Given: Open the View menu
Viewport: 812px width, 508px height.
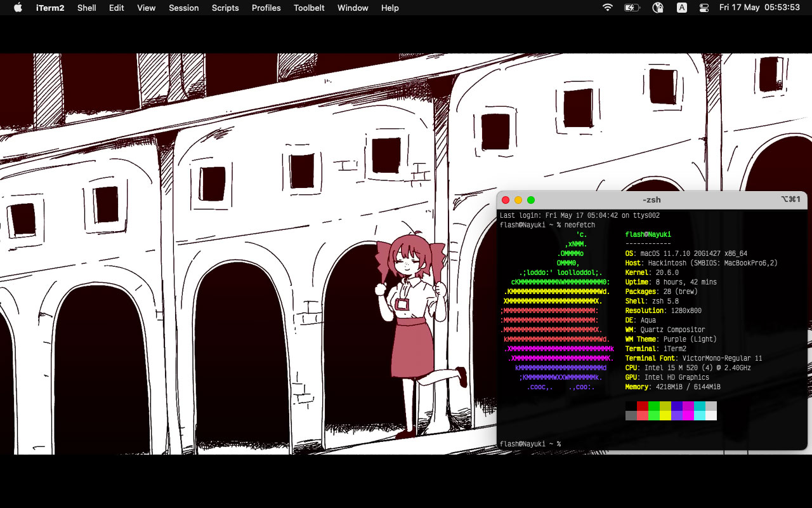Looking at the screenshot, I should (147, 8).
